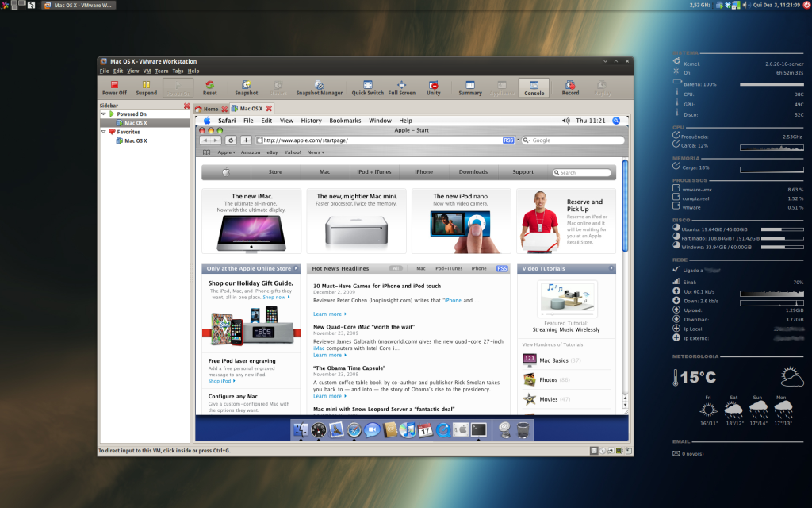Viewport: 812px width, 508px height.
Task: Suspend the Mac OS X virtual machine
Action: [x=146, y=87]
